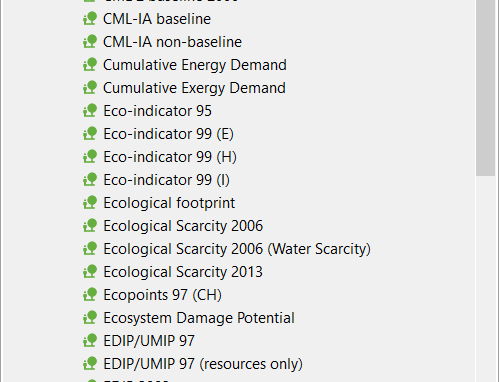Select EDIP/UMIP 97 (resources only)
Image resolution: width=499 pixels, height=382 pixels.
click(203, 364)
